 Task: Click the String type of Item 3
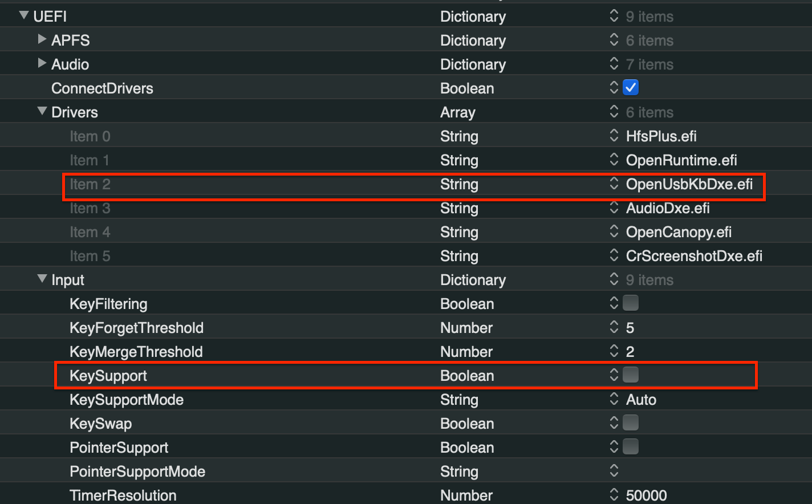coord(459,208)
